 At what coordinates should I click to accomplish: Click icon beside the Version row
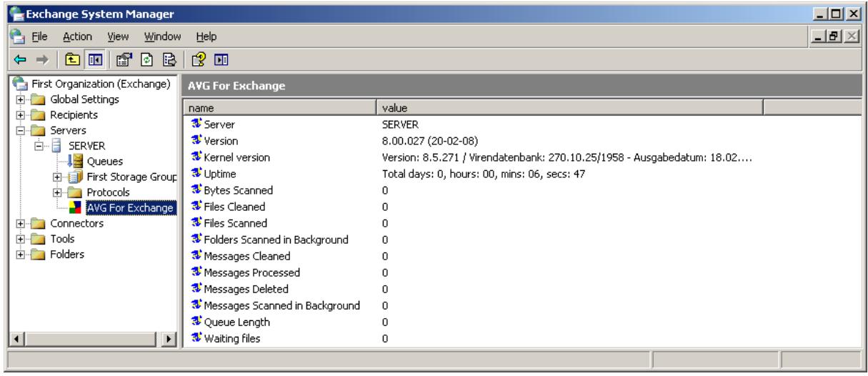[196, 141]
